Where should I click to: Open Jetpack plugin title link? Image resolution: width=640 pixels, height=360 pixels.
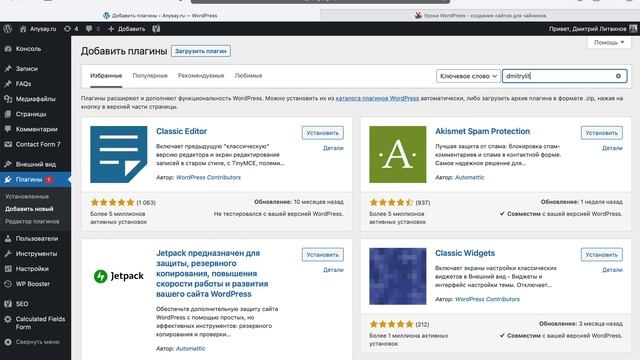pyautogui.click(x=212, y=273)
